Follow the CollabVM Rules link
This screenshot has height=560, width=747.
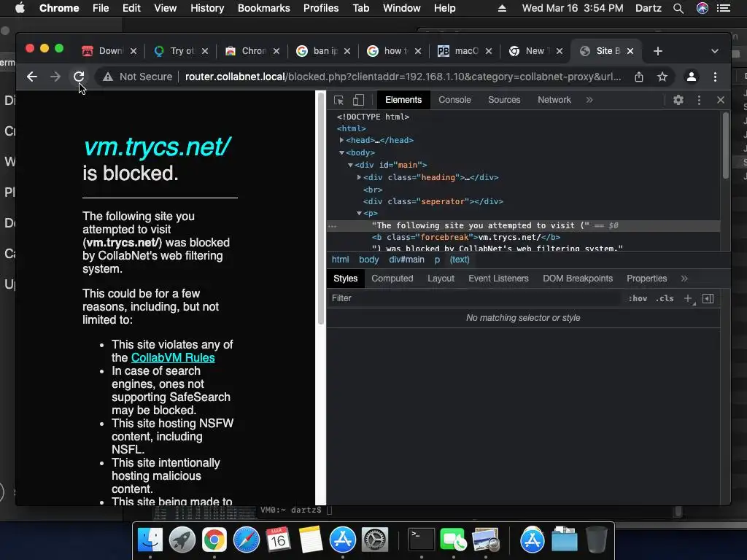point(172,357)
